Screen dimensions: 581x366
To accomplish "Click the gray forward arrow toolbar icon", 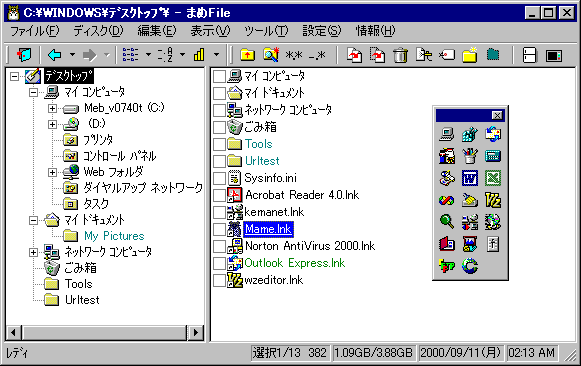I will point(89,55).
